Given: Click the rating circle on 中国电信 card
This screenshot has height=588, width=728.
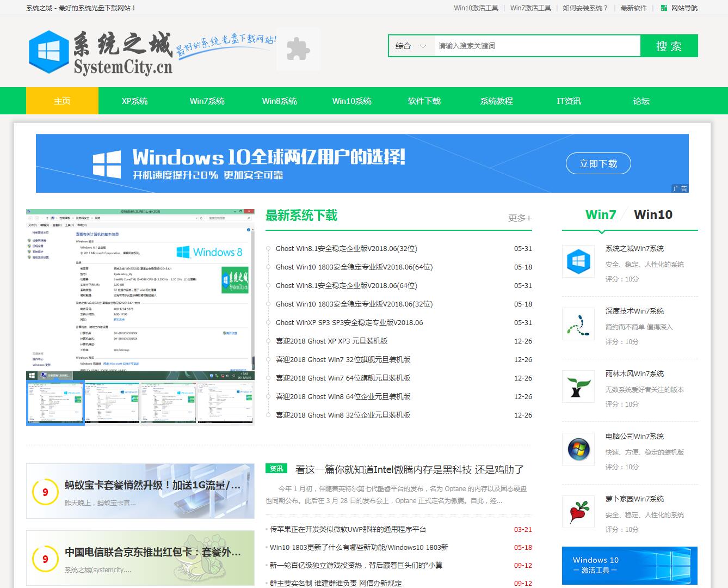Looking at the screenshot, I should (x=45, y=559).
